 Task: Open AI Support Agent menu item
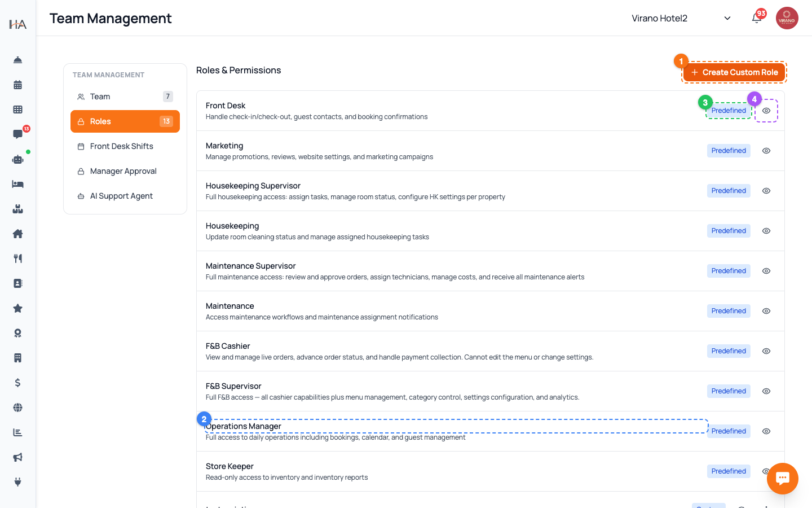click(x=125, y=196)
